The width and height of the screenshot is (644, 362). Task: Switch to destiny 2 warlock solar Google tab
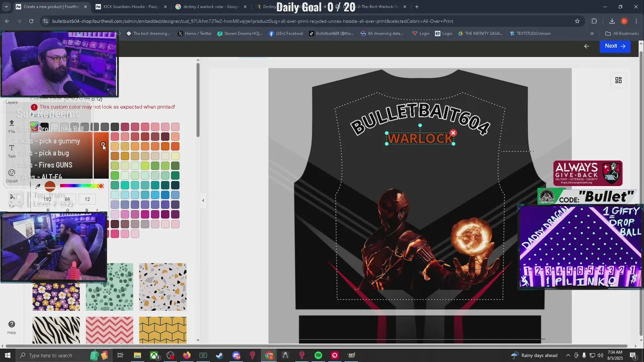(x=210, y=7)
